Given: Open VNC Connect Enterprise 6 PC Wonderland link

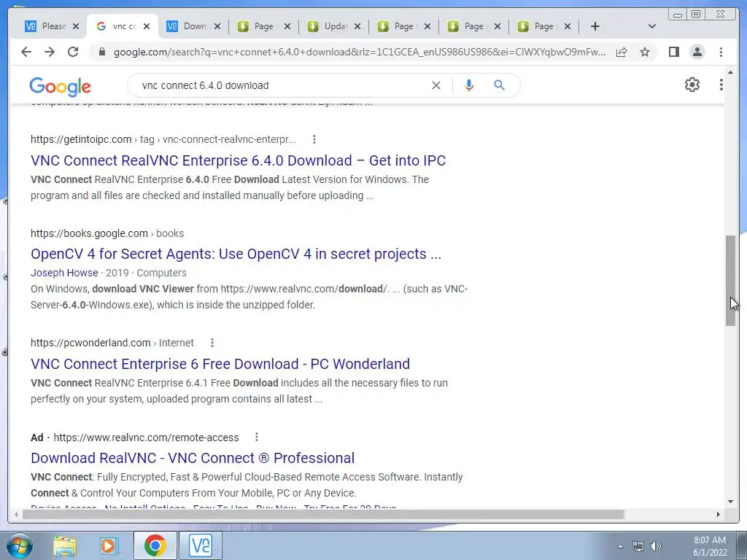Looking at the screenshot, I should point(220,364).
